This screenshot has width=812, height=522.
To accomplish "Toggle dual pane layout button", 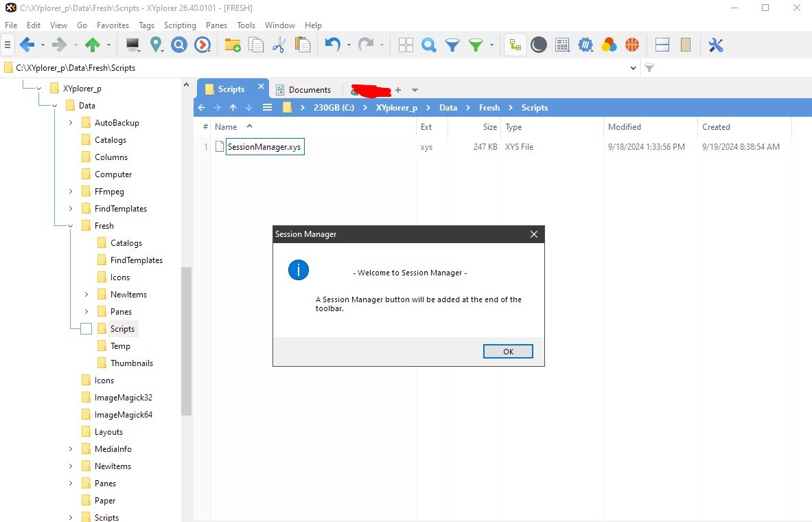I will coord(662,45).
